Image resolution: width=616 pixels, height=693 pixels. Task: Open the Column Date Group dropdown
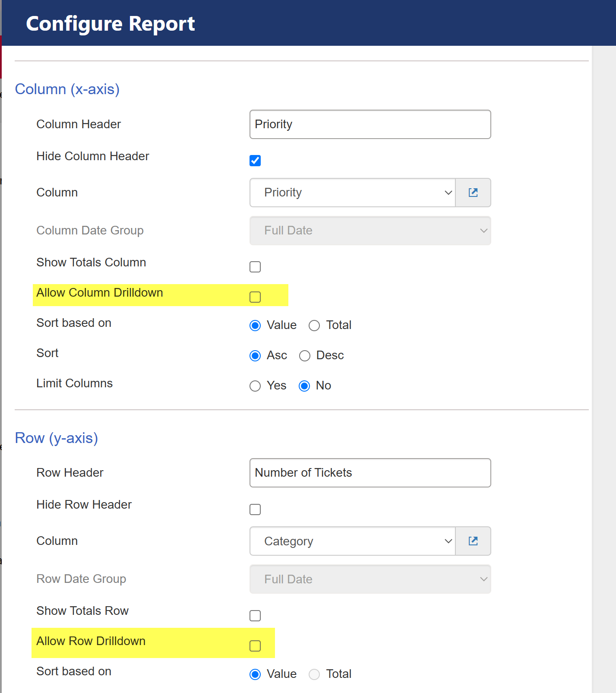click(370, 231)
